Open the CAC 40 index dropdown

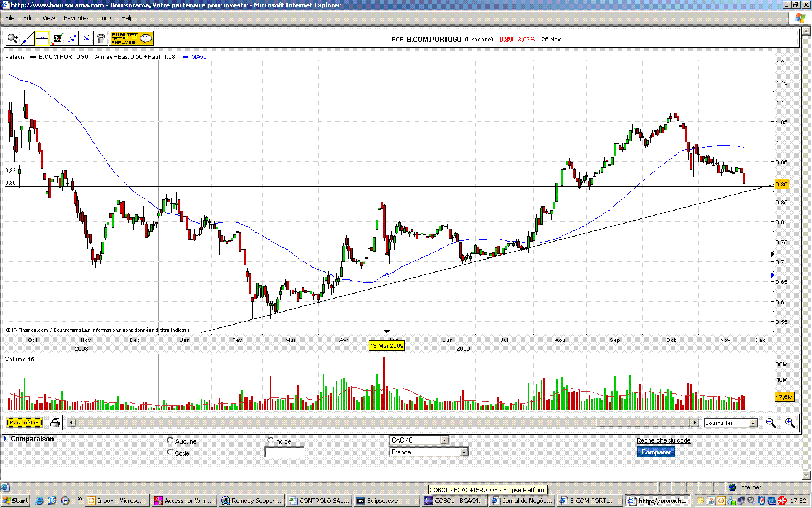pos(420,440)
